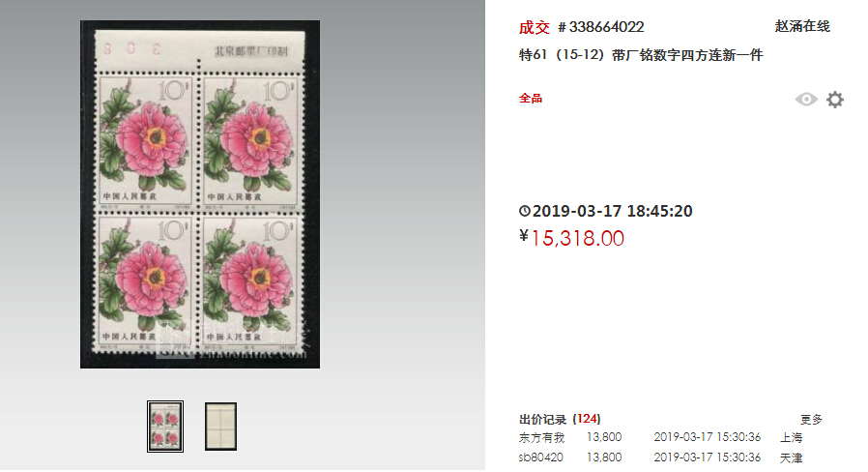Select the front stamp block thumbnail
This screenshot has width=868, height=472.
pos(165,427)
